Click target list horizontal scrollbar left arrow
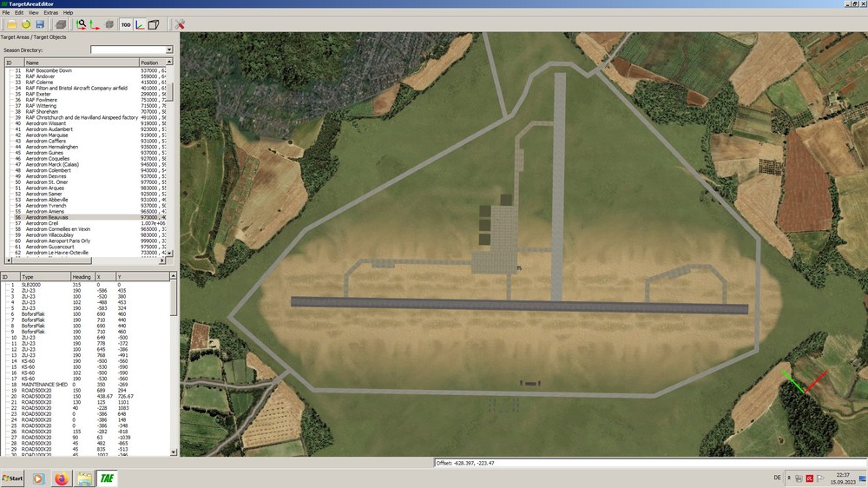The image size is (868, 488). (9, 260)
